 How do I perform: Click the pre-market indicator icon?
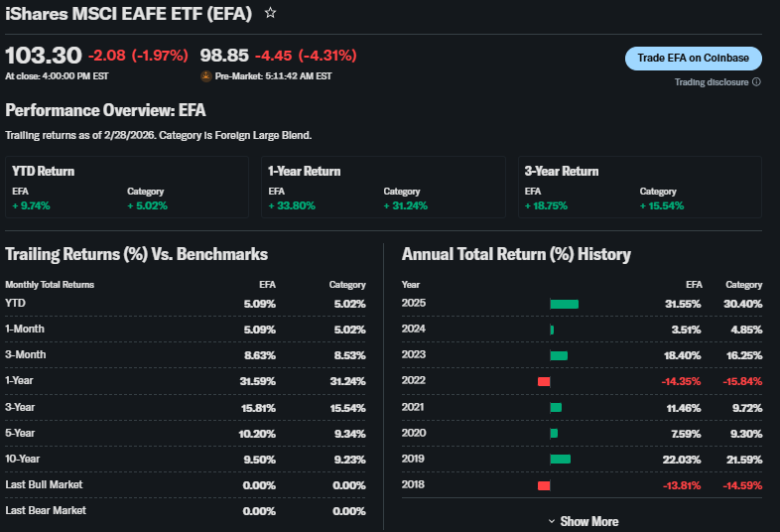206,75
